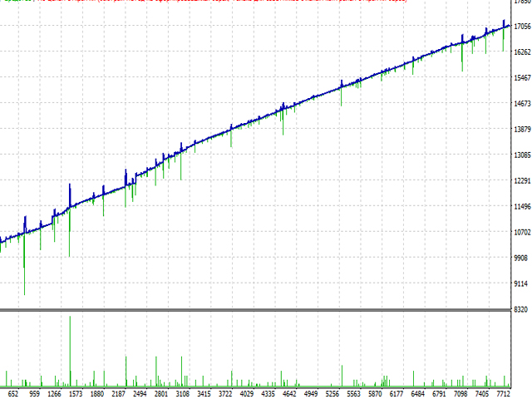Viewport: 532px width, 399px height.
Task: Select the 652 label on horizontal axis
Action: 12,393
